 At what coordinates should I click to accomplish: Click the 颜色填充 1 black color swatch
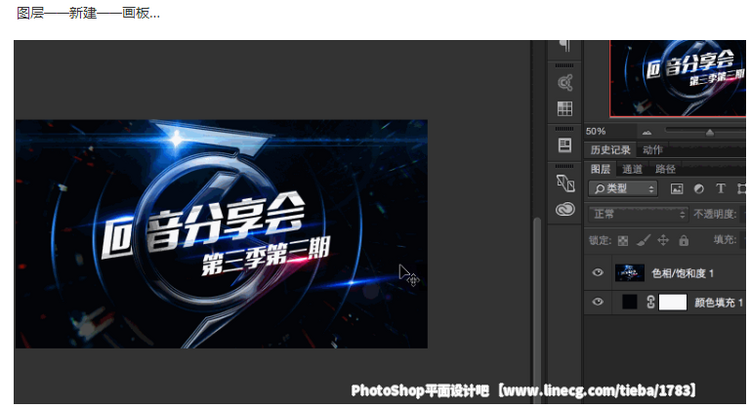coord(629,302)
